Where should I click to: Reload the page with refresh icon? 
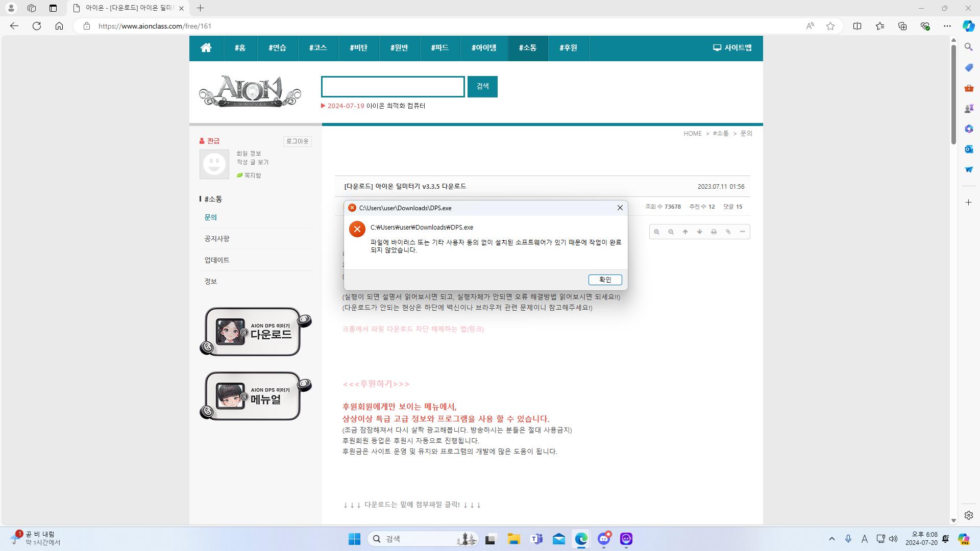click(x=37, y=26)
